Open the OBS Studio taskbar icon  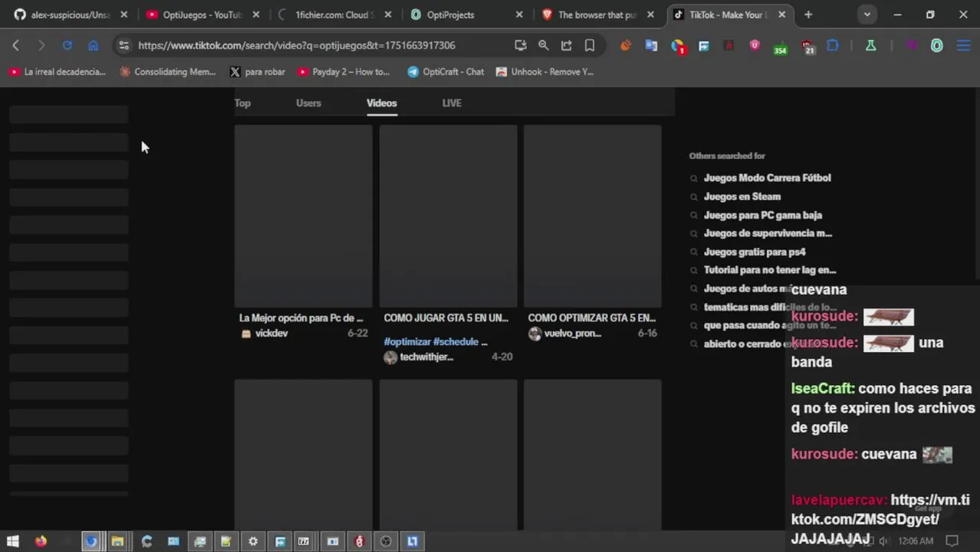click(x=386, y=541)
